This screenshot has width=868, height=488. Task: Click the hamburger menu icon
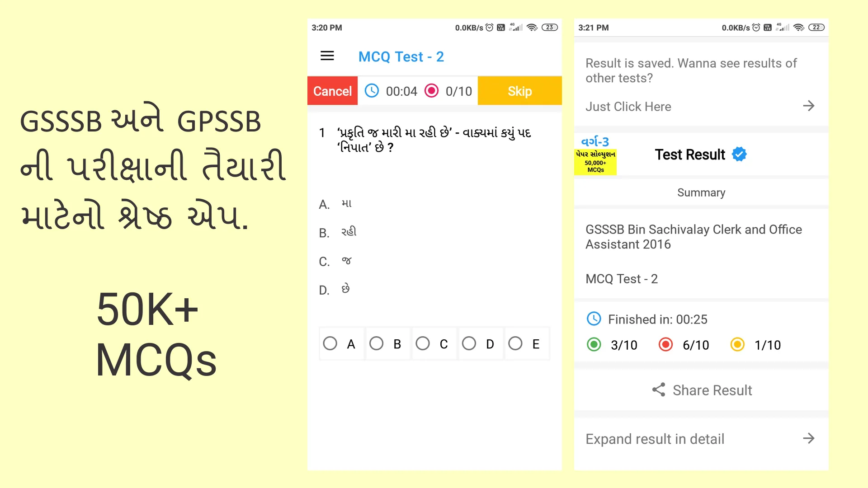point(327,56)
